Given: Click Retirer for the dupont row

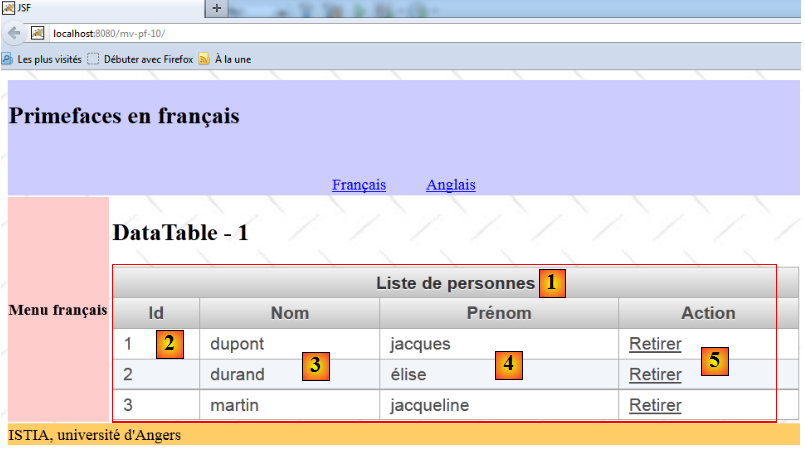Looking at the screenshot, I should click(655, 345).
